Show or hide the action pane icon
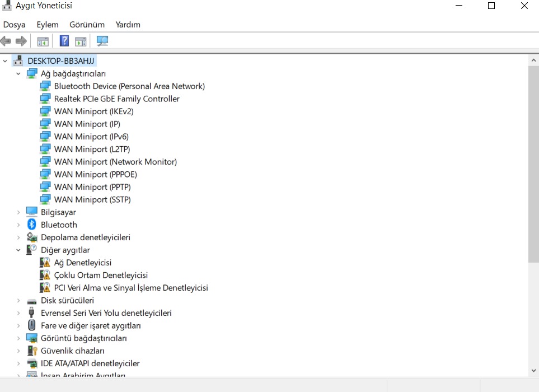This screenshot has width=539, height=392. (x=81, y=41)
